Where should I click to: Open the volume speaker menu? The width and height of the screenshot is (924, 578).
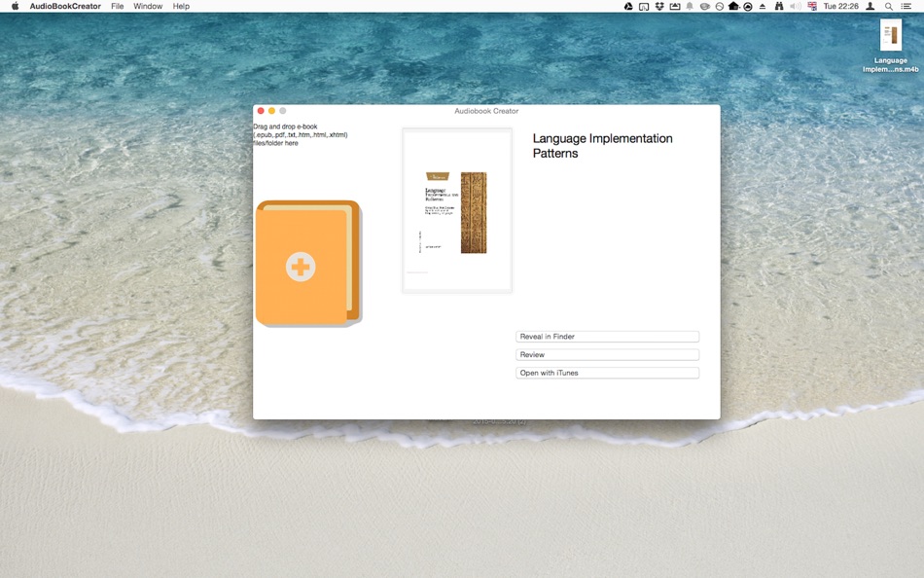pos(796,6)
